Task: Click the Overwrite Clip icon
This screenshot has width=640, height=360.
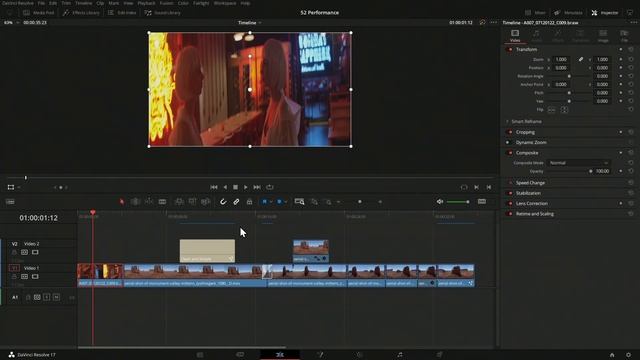Action: point(192,202)
